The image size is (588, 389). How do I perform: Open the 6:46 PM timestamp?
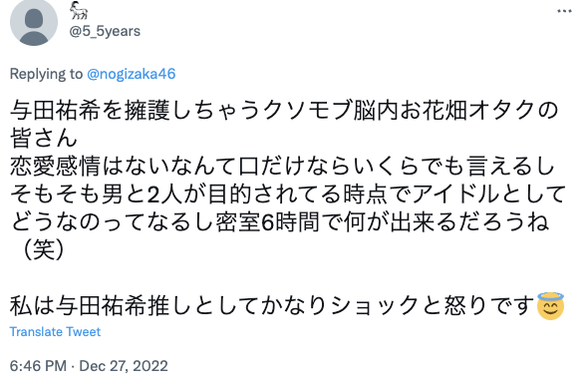tap(38, 366)
